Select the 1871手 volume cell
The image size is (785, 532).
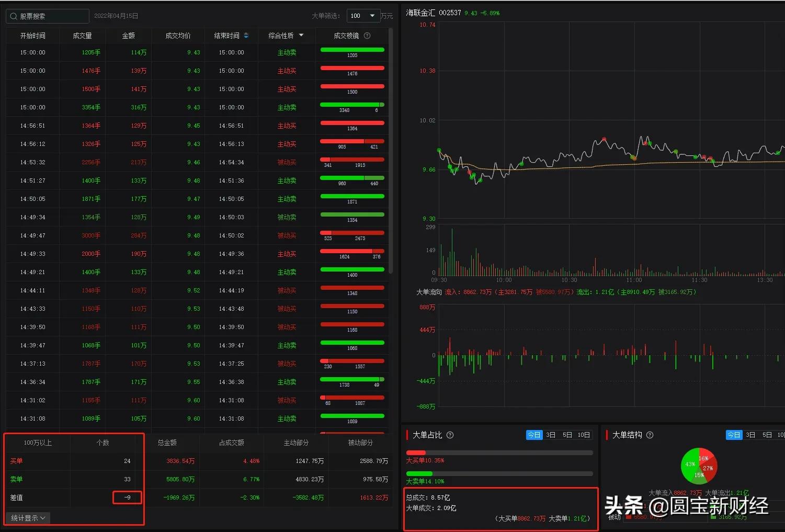pyautogui.click(x=91, y=199)
